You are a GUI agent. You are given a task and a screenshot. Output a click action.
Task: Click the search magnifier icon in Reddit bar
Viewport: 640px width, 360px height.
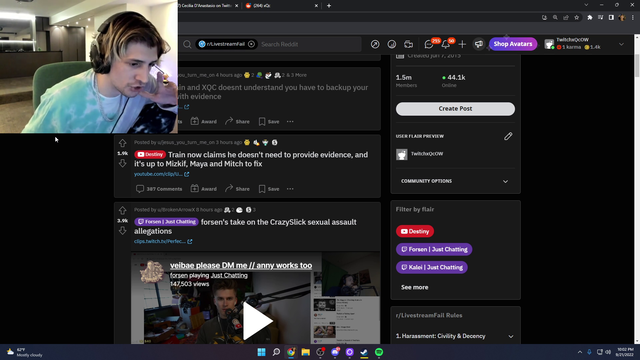[187, 44]
